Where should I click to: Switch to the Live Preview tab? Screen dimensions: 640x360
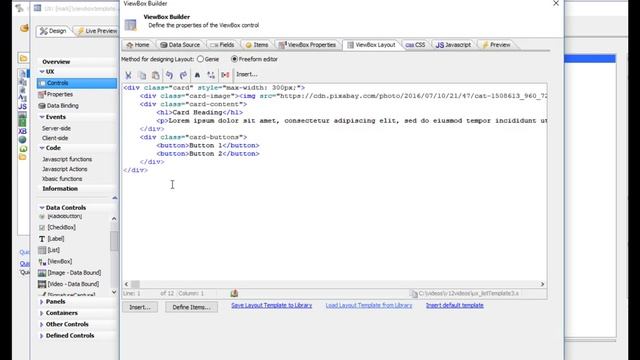[97, 31]
